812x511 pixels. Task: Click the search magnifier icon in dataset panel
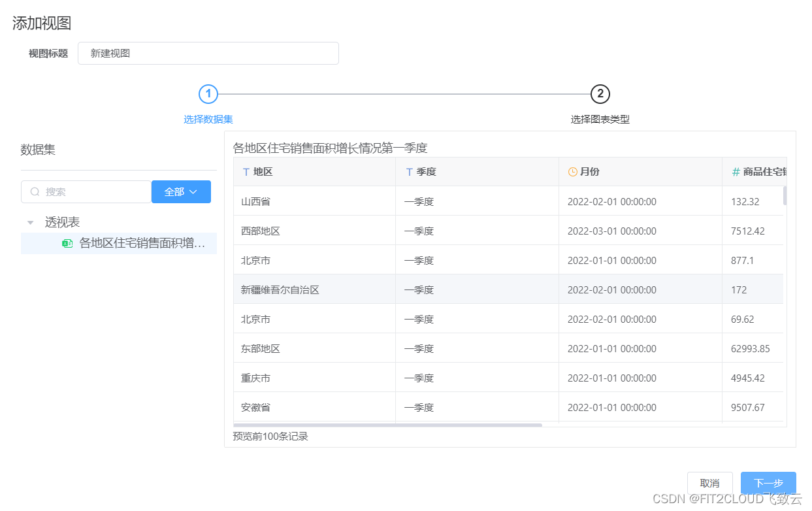[35, 191]
